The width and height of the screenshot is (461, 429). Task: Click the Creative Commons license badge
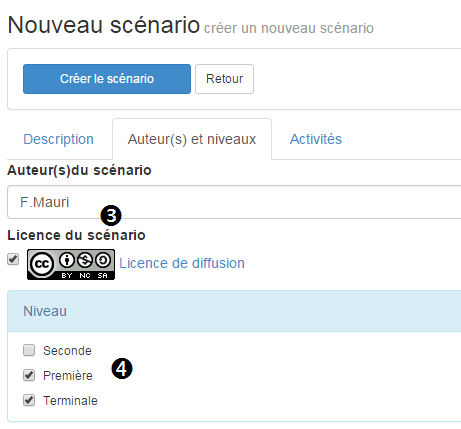pos(71,264)
